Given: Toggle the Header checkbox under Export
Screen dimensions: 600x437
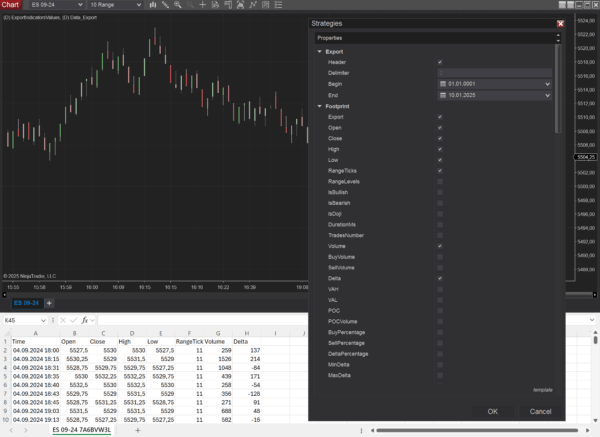Looking at the screenshot, I should point(440,62).
